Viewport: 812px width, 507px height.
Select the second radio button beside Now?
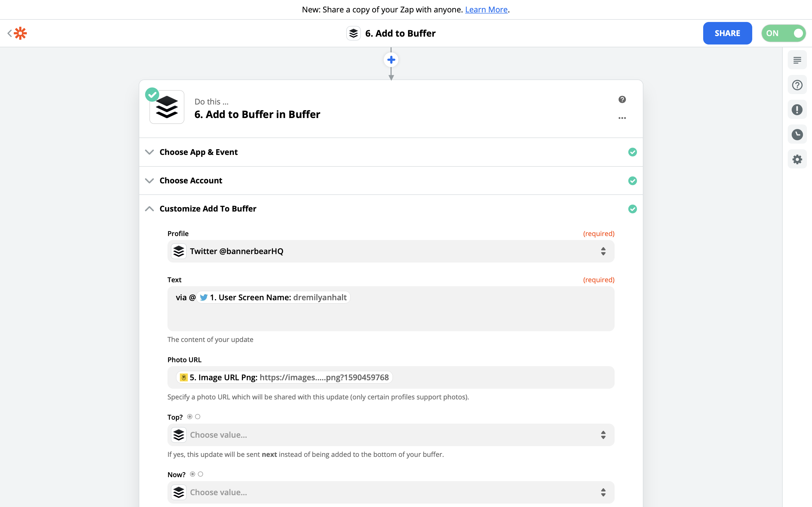coord(200,474)
